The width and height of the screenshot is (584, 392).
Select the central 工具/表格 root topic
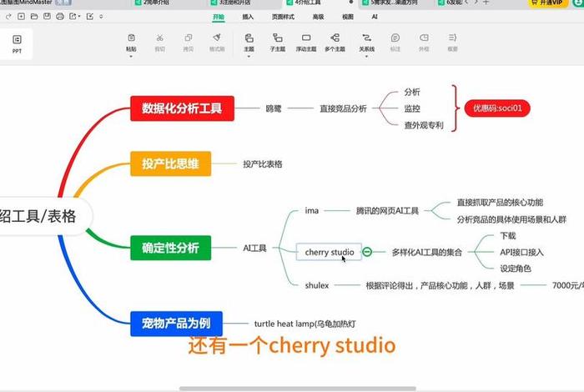click(41, 216)
